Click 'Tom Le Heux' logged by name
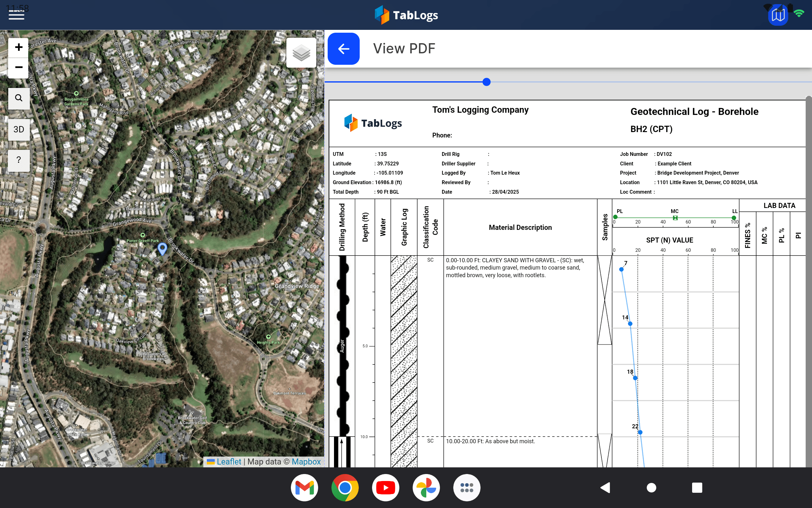 (x=505, y=173)
